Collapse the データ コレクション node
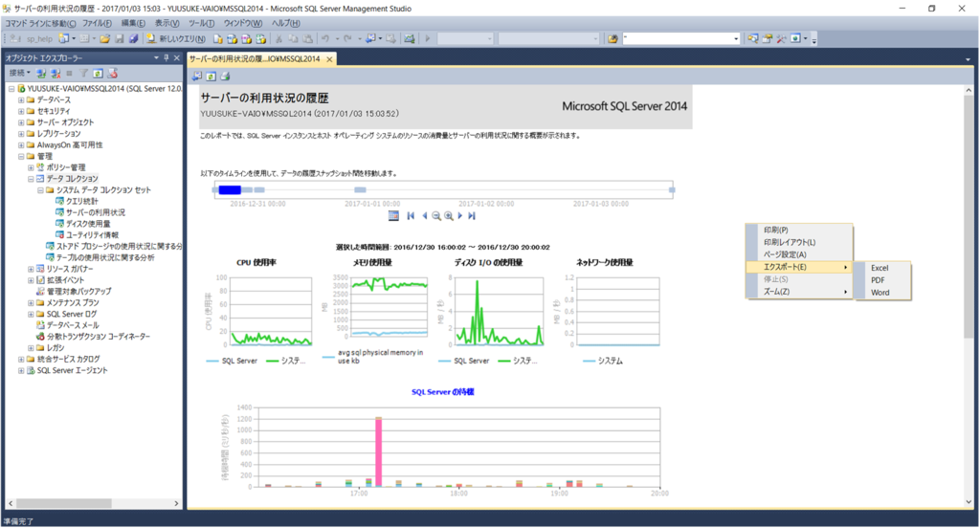 (31, 179)
